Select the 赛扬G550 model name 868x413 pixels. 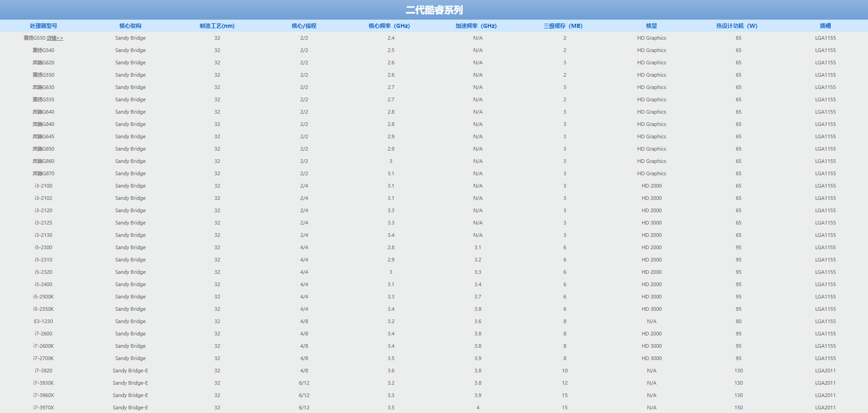coord(43,75)
